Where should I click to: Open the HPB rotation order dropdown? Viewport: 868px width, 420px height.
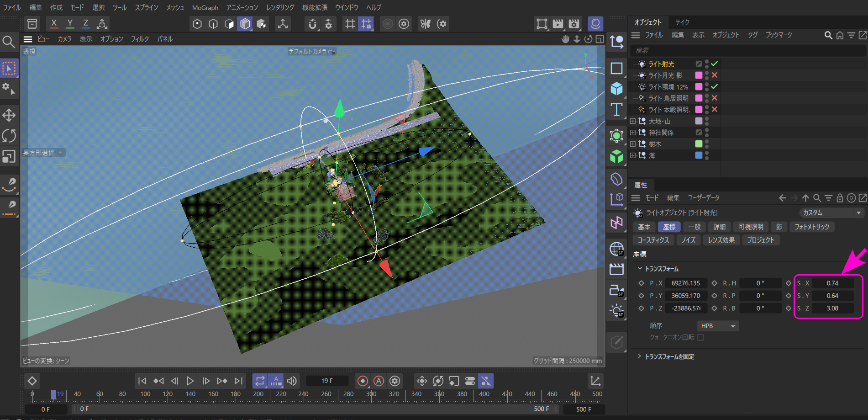click(x=718, y=326)
